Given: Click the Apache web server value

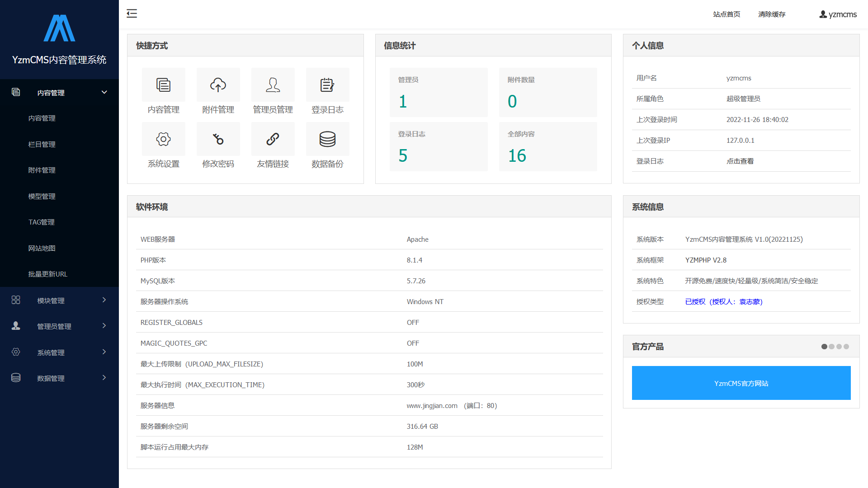Looking at the screenshot, I should 417,239.
